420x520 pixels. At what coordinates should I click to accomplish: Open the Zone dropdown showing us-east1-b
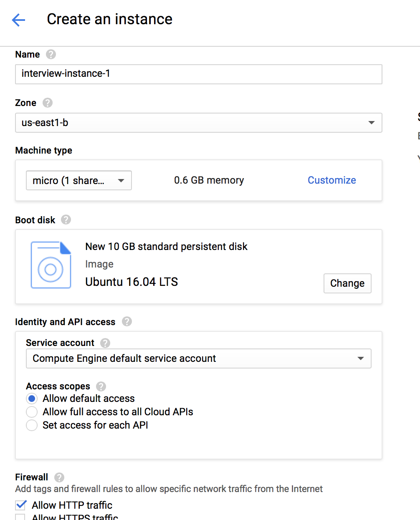click(198, 123)
